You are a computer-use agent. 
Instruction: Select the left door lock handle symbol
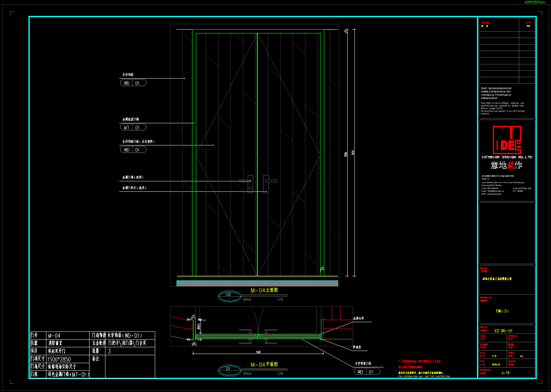click(247, 183)
